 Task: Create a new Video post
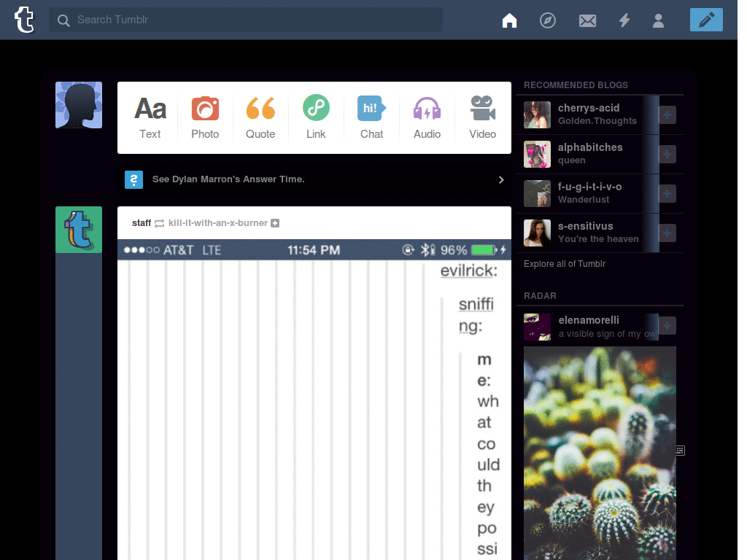(483, 117)
